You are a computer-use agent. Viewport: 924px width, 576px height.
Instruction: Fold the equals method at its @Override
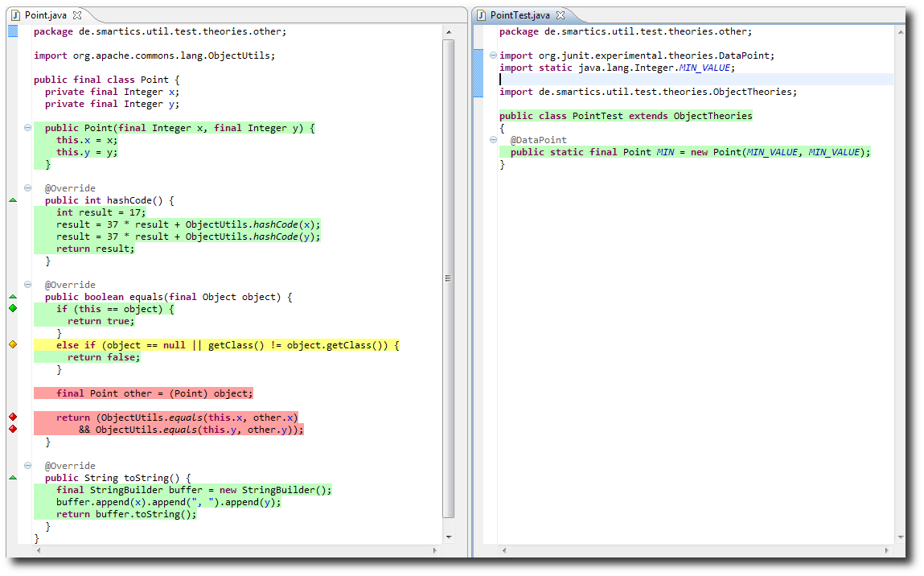28,285
